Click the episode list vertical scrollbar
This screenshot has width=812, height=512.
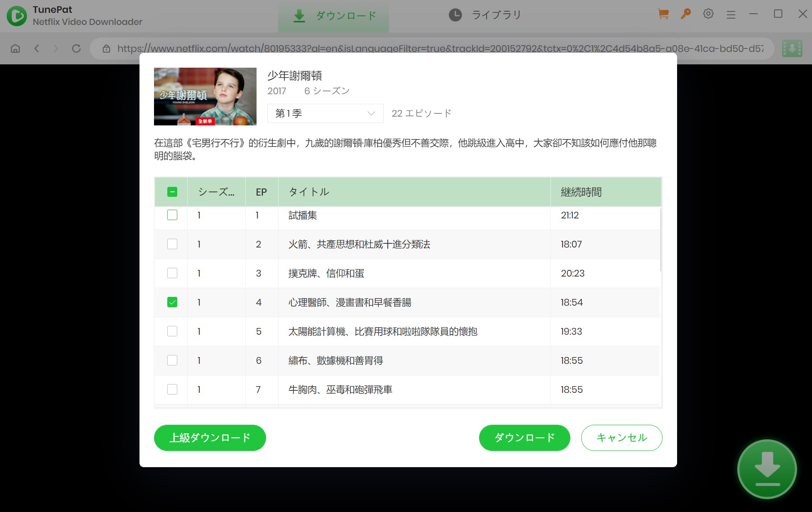(x=660, y=240)
